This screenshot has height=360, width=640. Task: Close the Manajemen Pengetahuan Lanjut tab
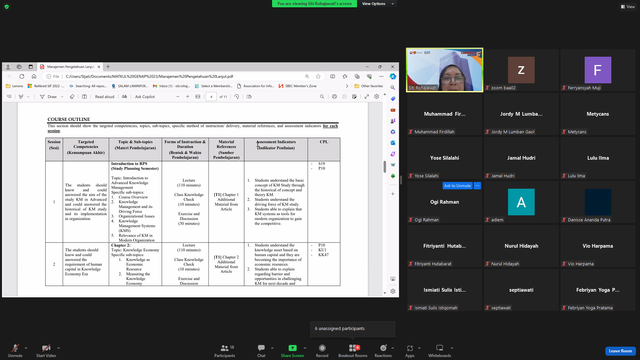[x=99, y=67]
